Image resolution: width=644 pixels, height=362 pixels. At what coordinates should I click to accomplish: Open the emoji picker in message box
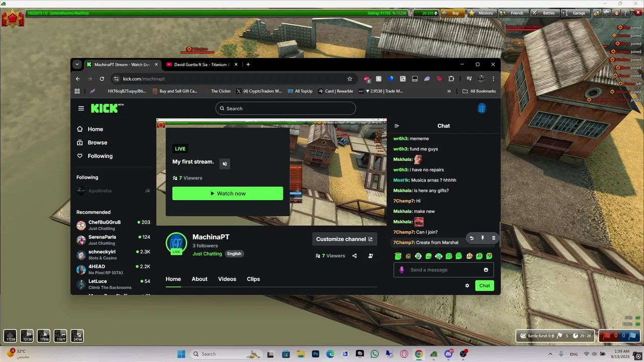click(486, 270)
